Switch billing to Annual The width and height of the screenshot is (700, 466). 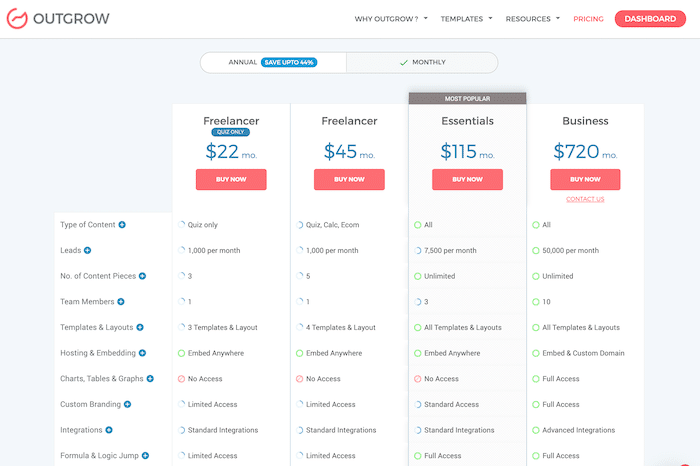tap(273, 62)
